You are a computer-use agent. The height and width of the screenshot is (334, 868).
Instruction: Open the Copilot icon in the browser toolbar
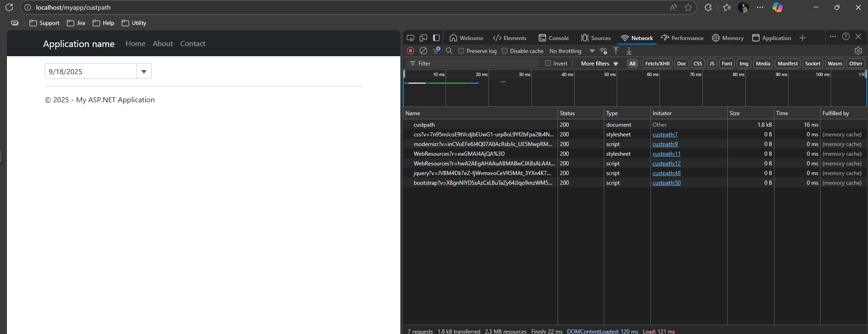(x=778, y=7)
